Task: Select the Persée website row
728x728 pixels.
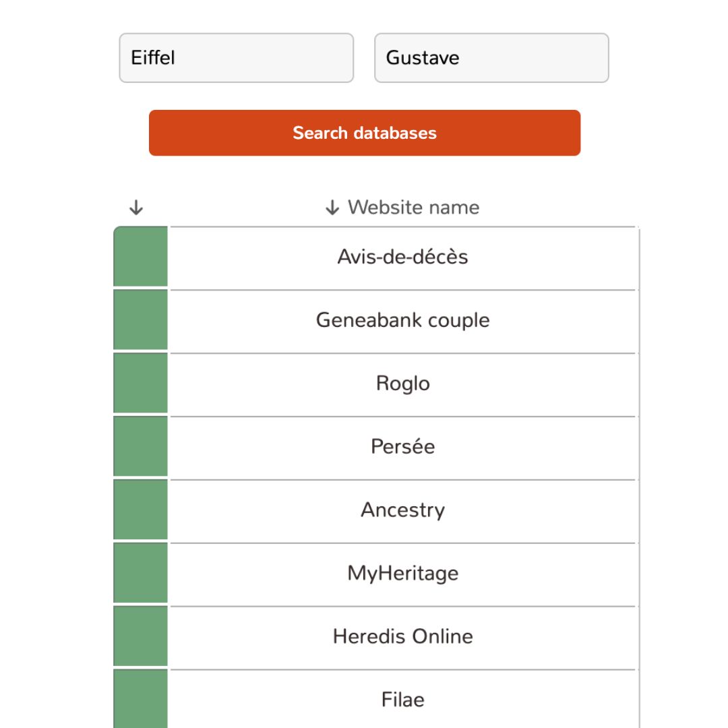Action: click(404, 447)
